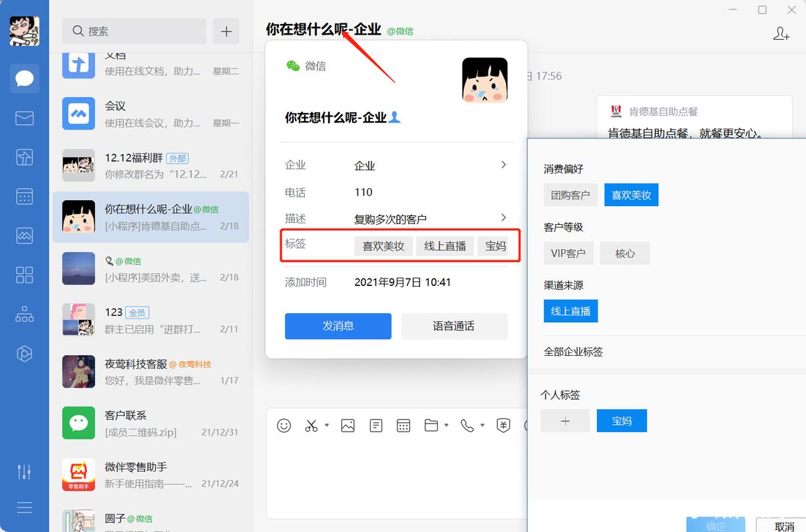Viewport: 806px width, 532px height.
Task: Open the 12.12福利群 conversation
Action: (150, 166)
